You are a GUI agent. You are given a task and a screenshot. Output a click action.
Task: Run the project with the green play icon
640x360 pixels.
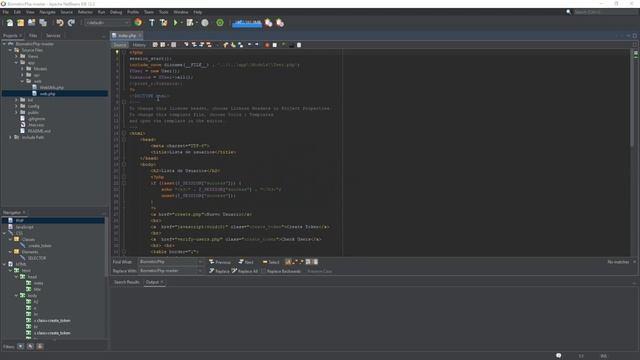point(176,23)
